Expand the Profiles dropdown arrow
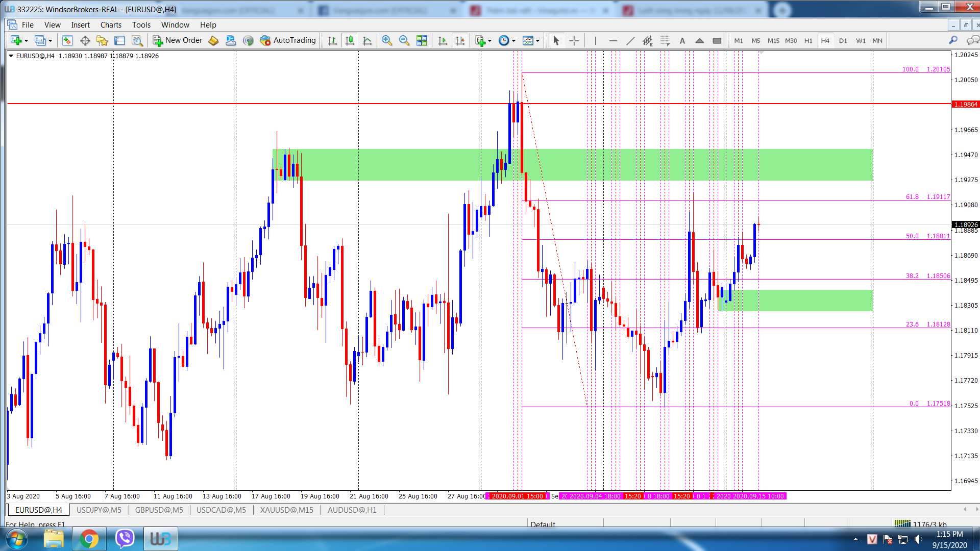Screen dimensions: 980x551 [x=50, y=41]
